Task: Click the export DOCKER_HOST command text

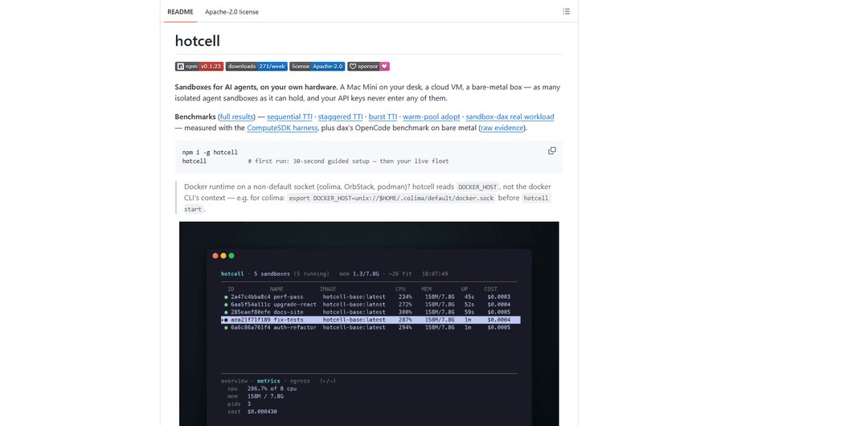Action: pyautogui.click(x=391, y=199)
